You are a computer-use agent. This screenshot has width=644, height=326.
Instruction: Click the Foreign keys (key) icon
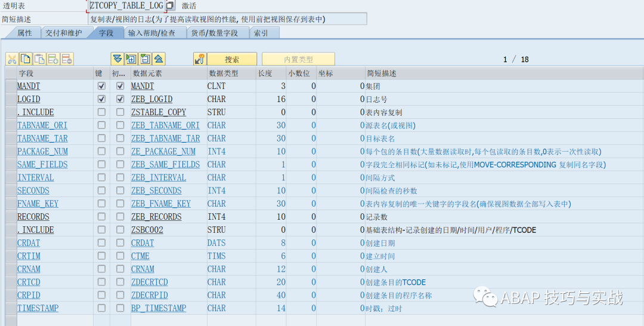click(200, 59)
